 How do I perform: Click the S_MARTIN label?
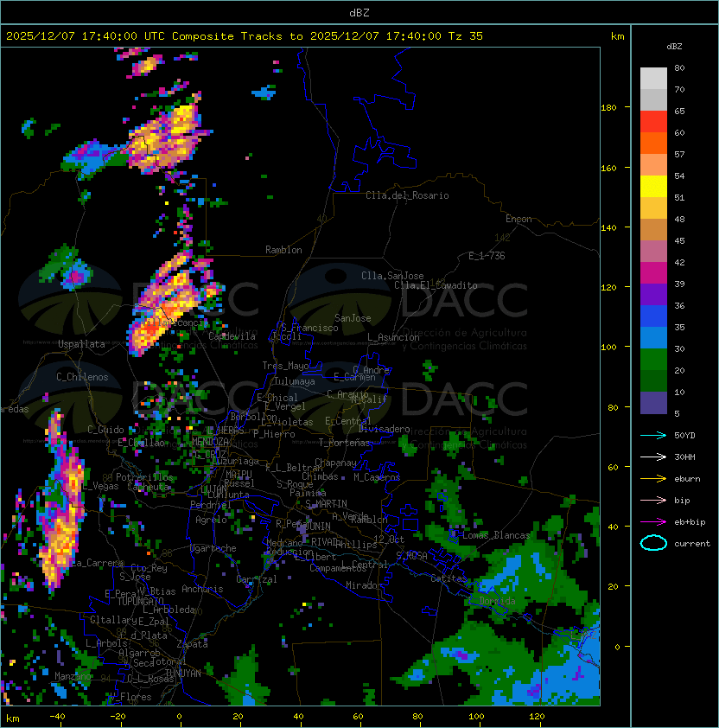coord(326,504)
